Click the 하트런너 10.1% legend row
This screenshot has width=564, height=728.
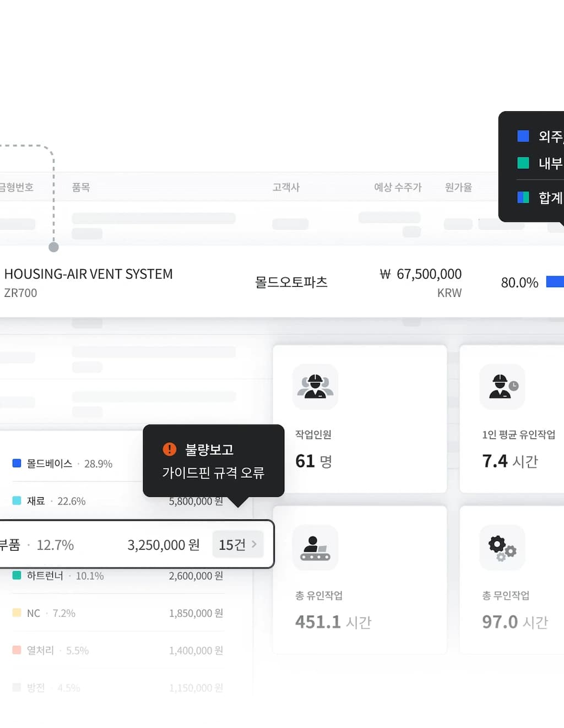click(x=58, y=575)
